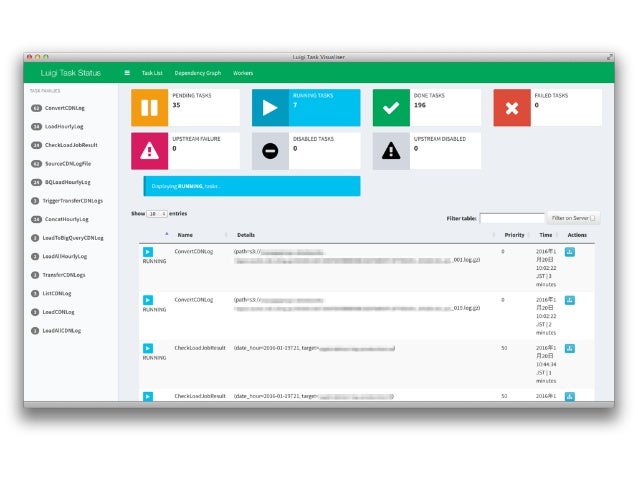This screenshot has height=479, width=638.
Task: Select LoadCDNLog in sidebar
Action: 58,312
